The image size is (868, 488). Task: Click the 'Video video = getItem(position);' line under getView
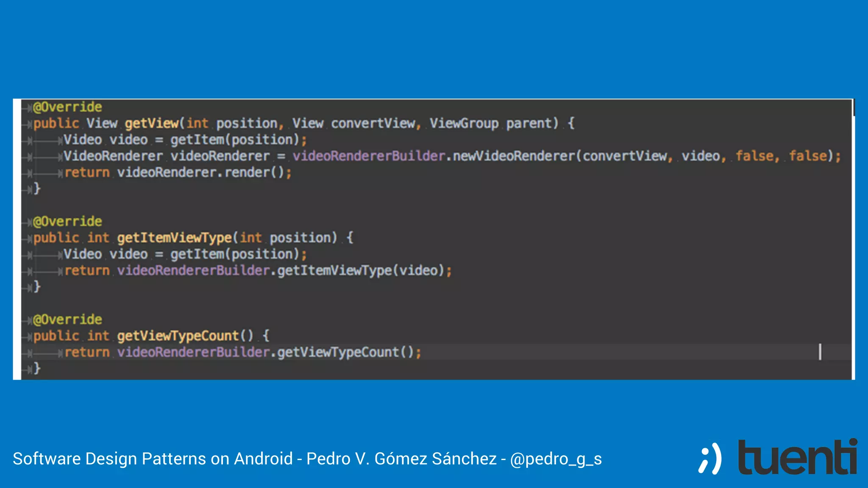[185, 140]
